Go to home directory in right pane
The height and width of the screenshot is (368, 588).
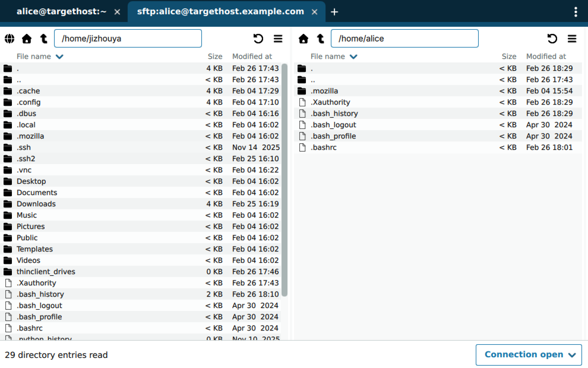pyautogui.click(x=303, y=39)
